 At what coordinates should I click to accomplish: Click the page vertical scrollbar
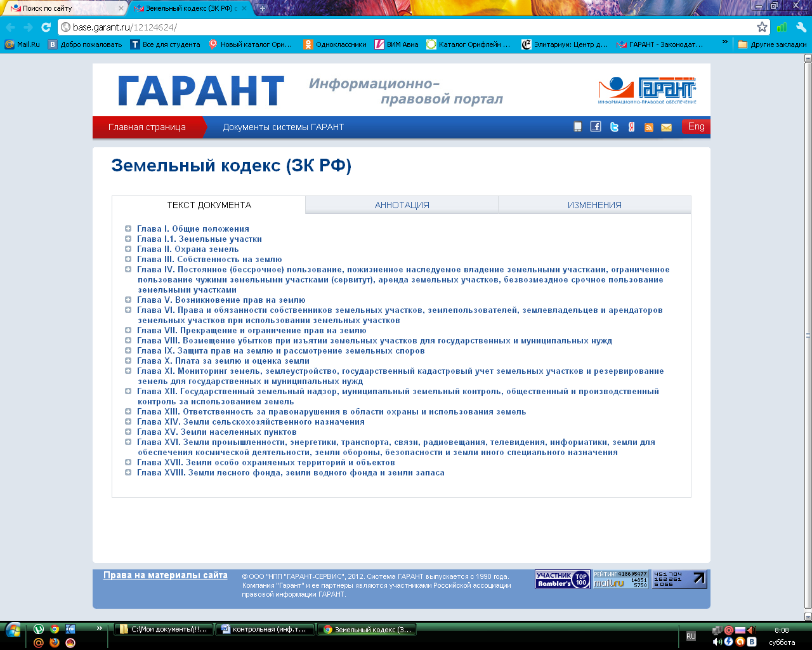[x=808, y=336]
